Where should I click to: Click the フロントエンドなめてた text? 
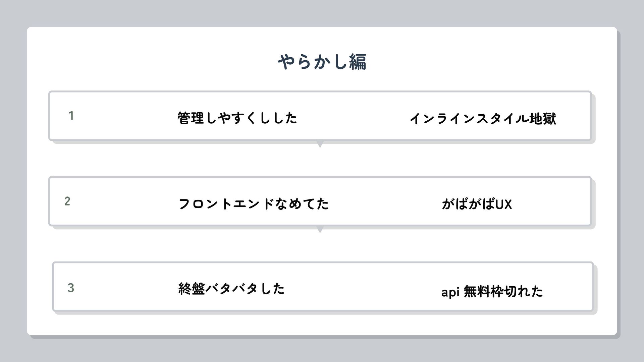pos(253,204)
